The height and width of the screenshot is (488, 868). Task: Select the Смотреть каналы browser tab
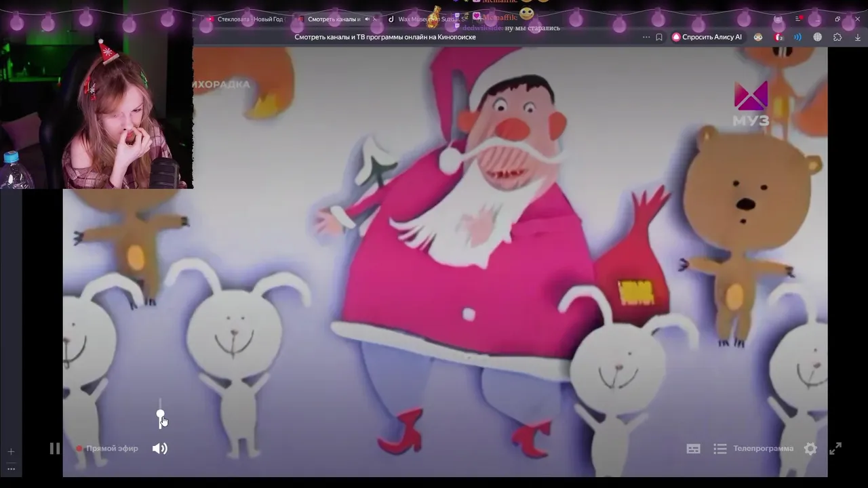(x=334, y=19)
